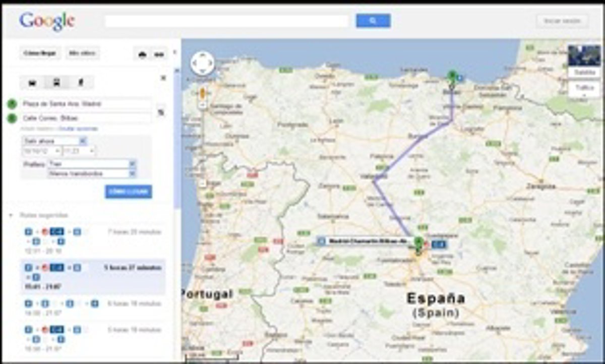
Task: Click the link icon beside the print icon
Action: 159,54
